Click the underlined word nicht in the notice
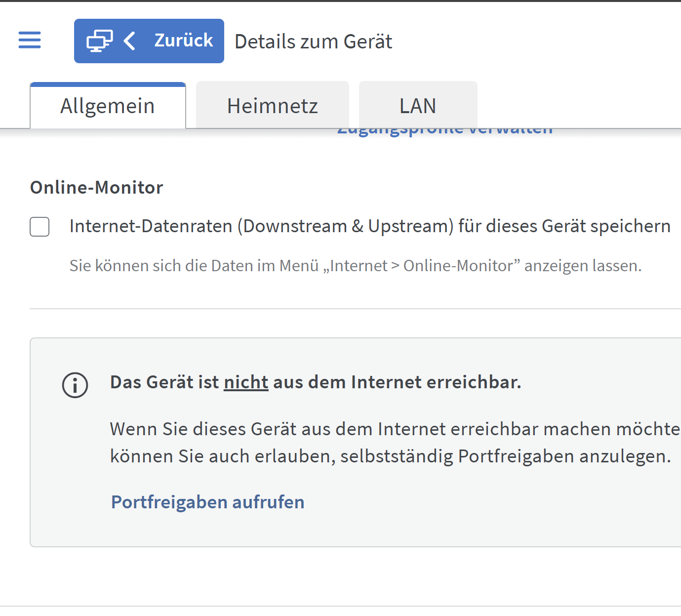The width and height of the screenshot is (681, 616). click(x=246, y=382)
